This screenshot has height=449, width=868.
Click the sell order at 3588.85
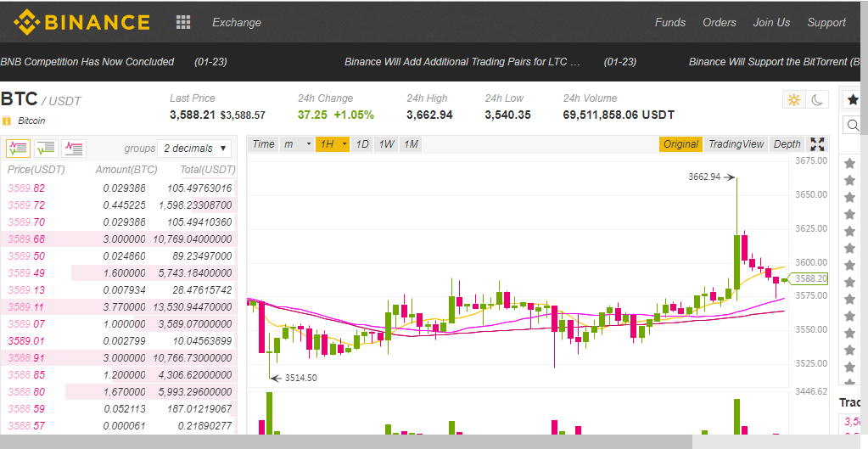tap(119, 375)
